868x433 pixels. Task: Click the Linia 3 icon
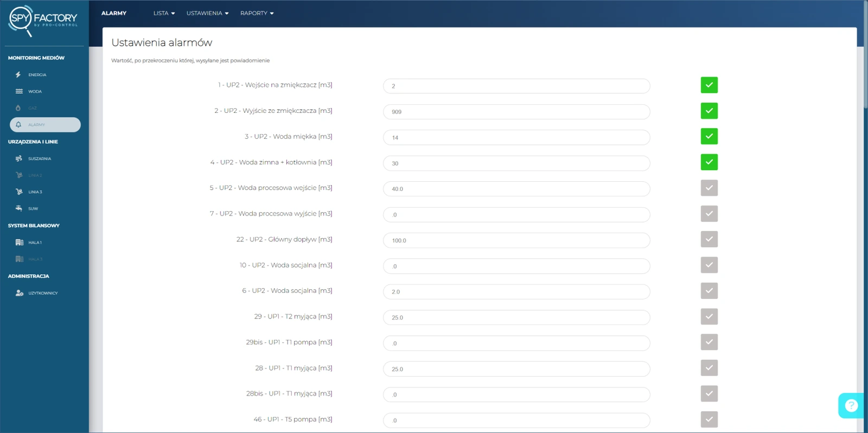pyautogui.click(x=19, y=192)
